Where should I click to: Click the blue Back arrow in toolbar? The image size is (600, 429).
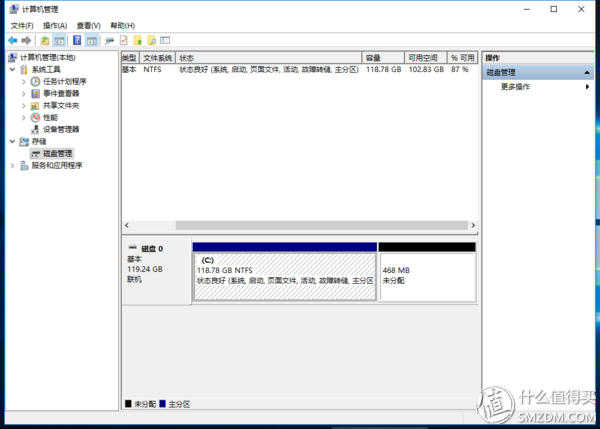[x=13, y=40]
